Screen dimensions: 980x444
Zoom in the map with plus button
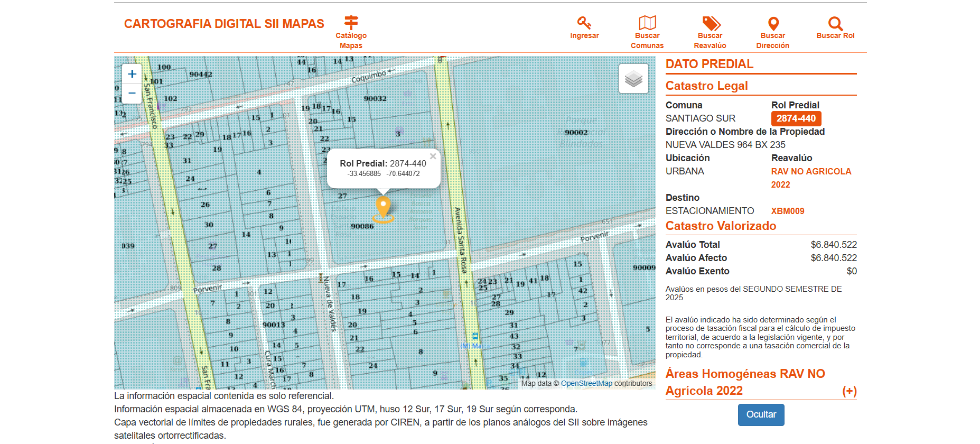(x=132, y=74)
